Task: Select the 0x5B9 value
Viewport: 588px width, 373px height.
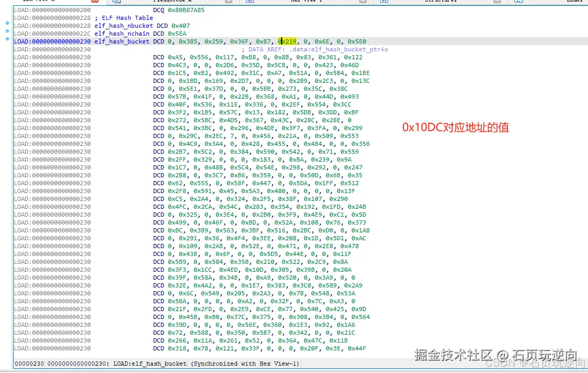Action: 177,262
